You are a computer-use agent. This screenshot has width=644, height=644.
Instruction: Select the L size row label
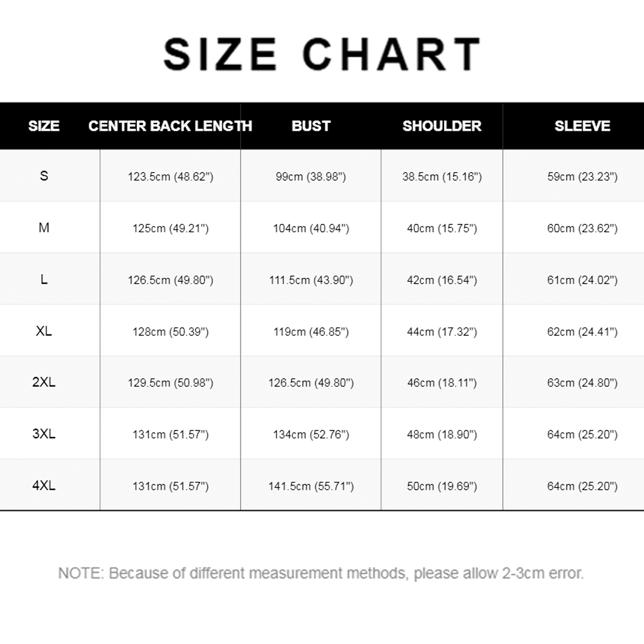44,279
